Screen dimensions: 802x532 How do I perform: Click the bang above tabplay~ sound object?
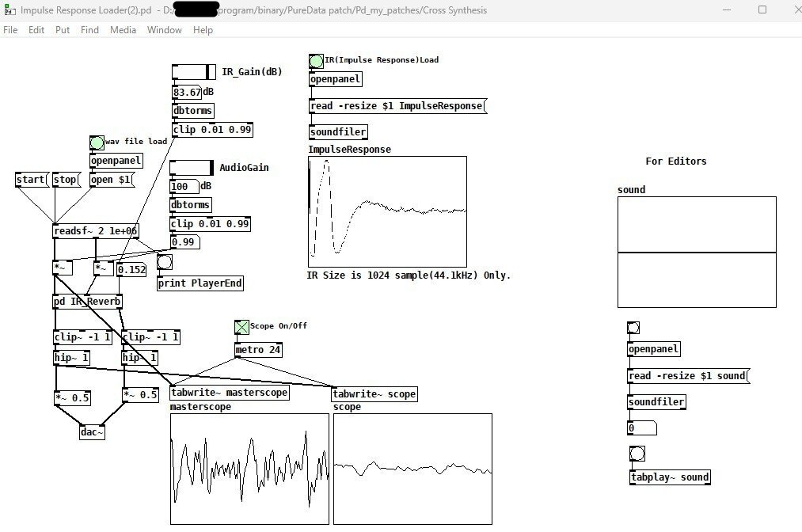point(636,453)
